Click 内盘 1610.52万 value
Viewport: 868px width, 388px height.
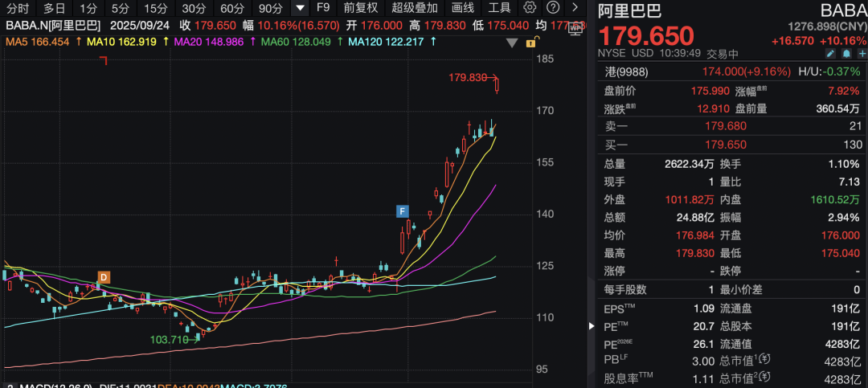point(836,199)
